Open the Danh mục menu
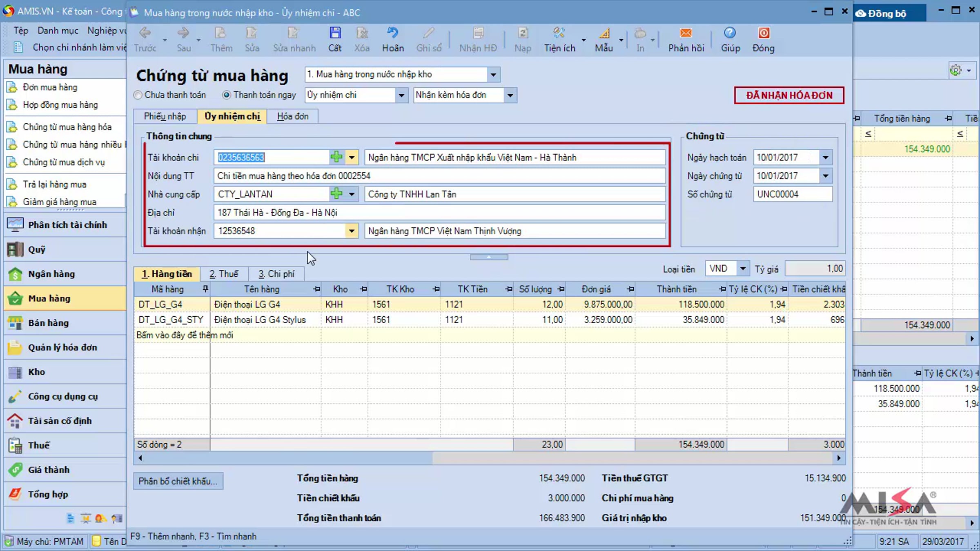The width and height of the screenshot is (980, 551). tap(58, 31)
